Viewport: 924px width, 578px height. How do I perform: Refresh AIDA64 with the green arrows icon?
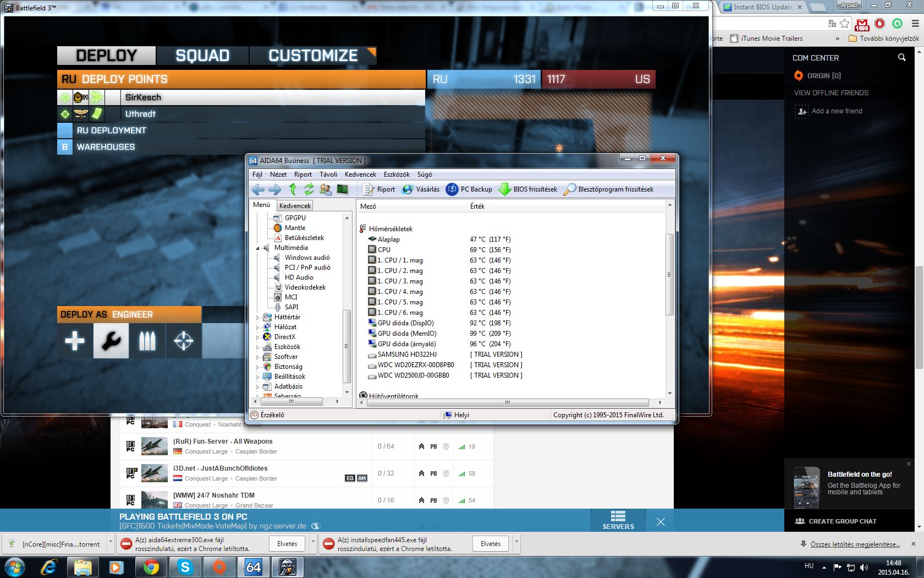tap(309, 189)
